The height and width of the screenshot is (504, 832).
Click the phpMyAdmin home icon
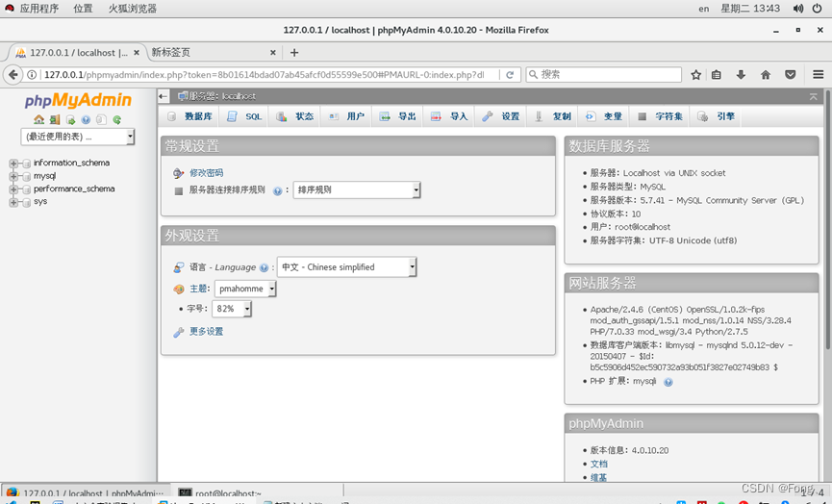[x=38, y=119]
